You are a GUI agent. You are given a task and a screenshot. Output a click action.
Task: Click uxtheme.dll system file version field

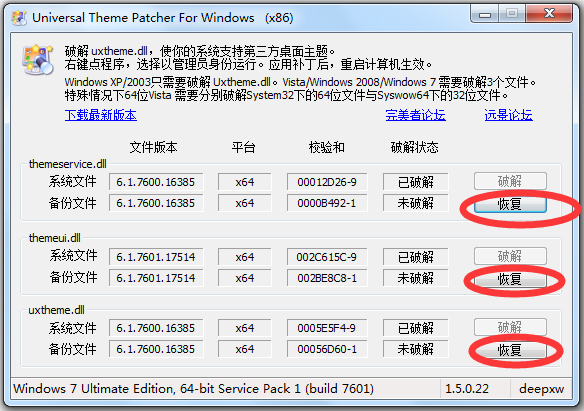156,328
